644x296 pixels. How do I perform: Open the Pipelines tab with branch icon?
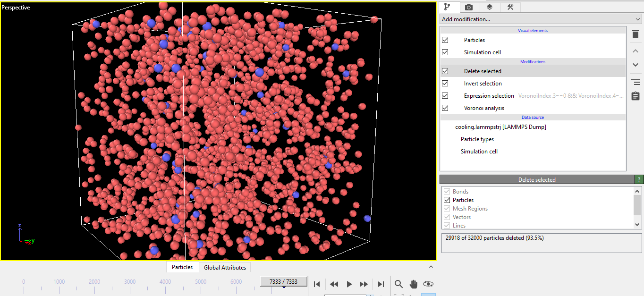click(448, 7)
